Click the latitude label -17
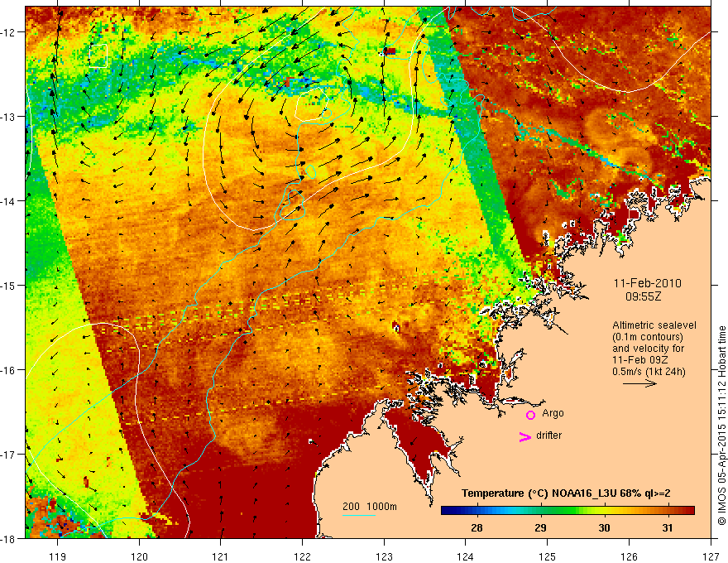Screen dimensions: 728x563 8,455
